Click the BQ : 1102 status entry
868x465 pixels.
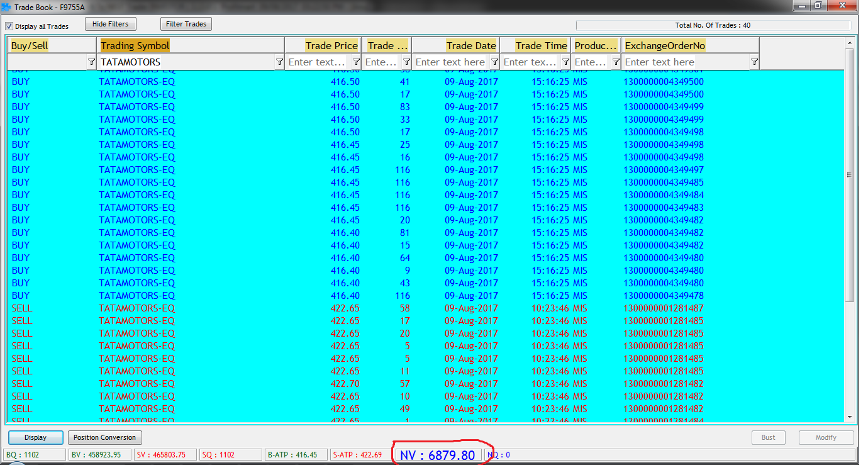pyautogui.click(x=35, y=454)
